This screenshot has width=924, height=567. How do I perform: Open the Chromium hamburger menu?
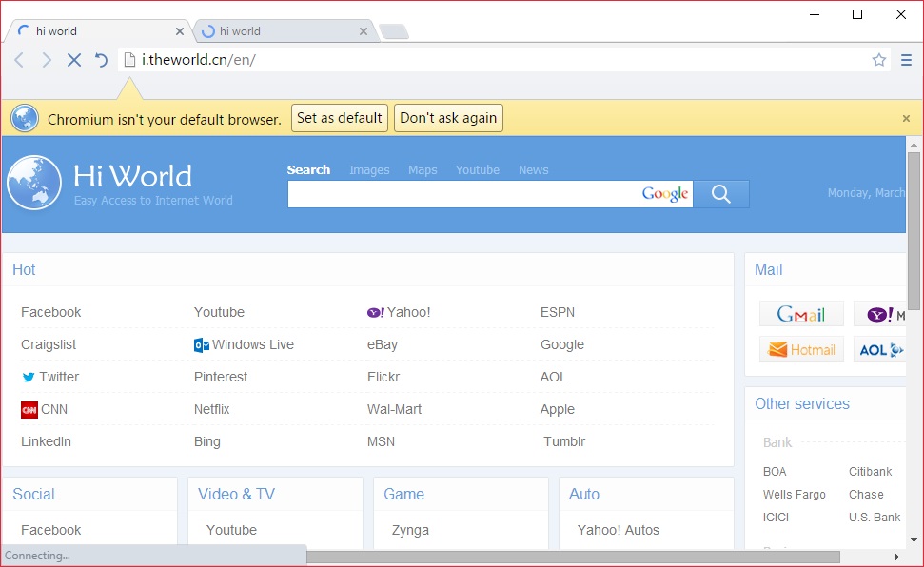point(906,60)
